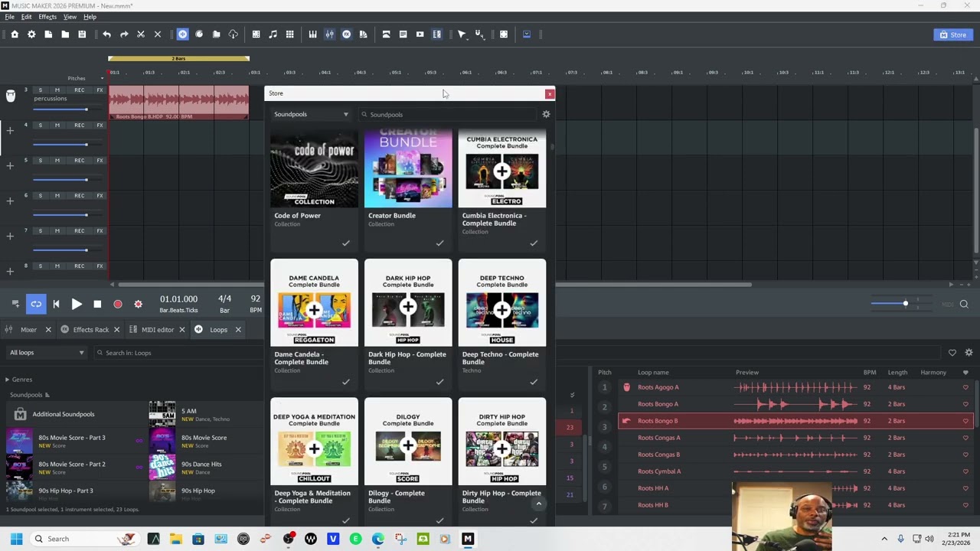Switch to the MIDI editor tab
980x551 pixels.
[x=158, y=330]
